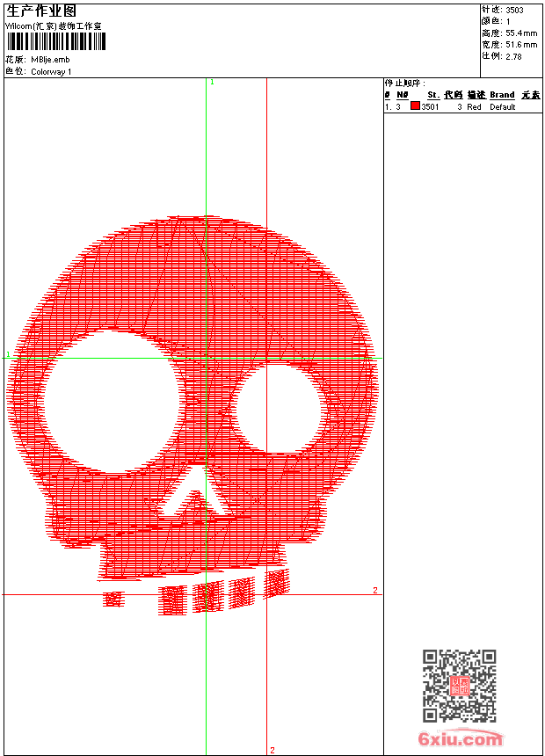Viewport: 545px width, 756px height.
Task: Select the 生产作业图 title text
Action: pos(41,11)
